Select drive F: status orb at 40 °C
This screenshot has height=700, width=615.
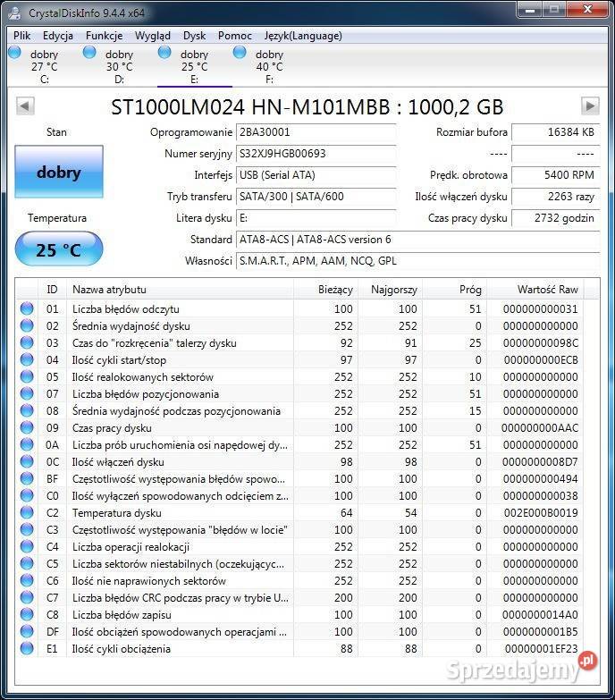[x=240, y=54]
